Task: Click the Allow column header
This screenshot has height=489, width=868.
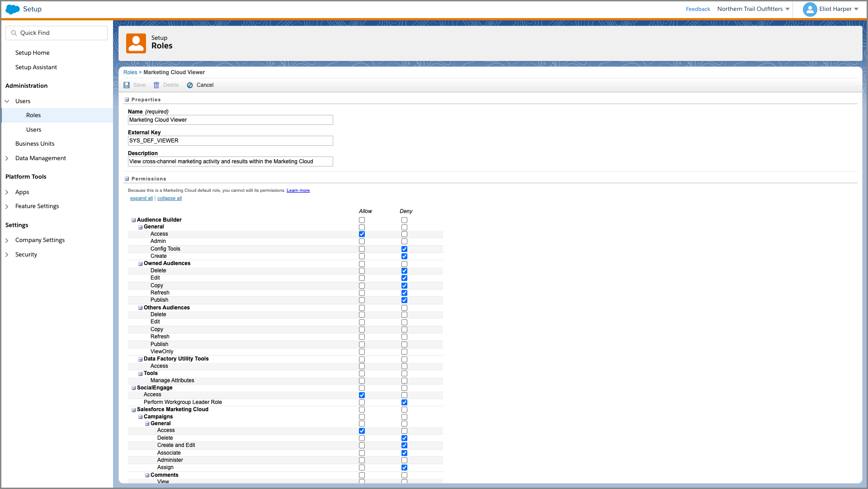Action: click(x=365, y=211)
